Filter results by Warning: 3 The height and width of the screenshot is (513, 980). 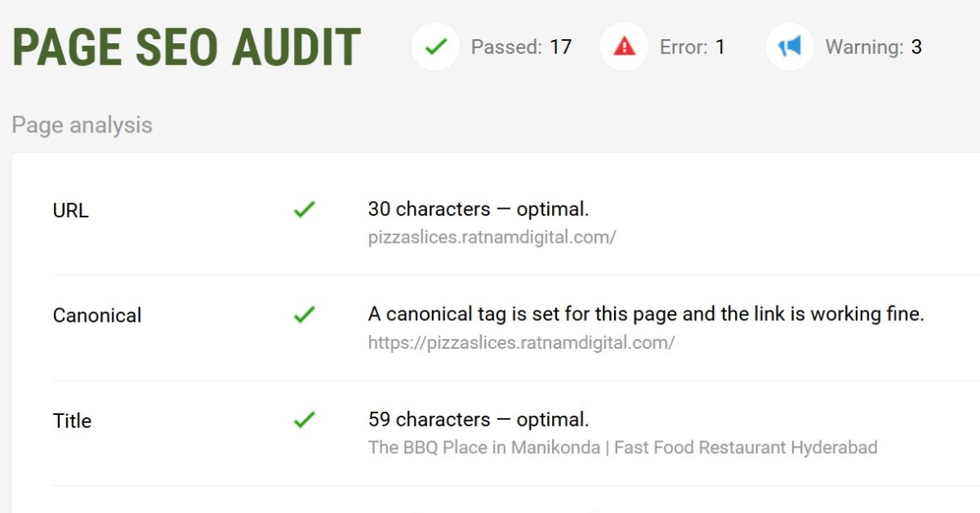872,47
